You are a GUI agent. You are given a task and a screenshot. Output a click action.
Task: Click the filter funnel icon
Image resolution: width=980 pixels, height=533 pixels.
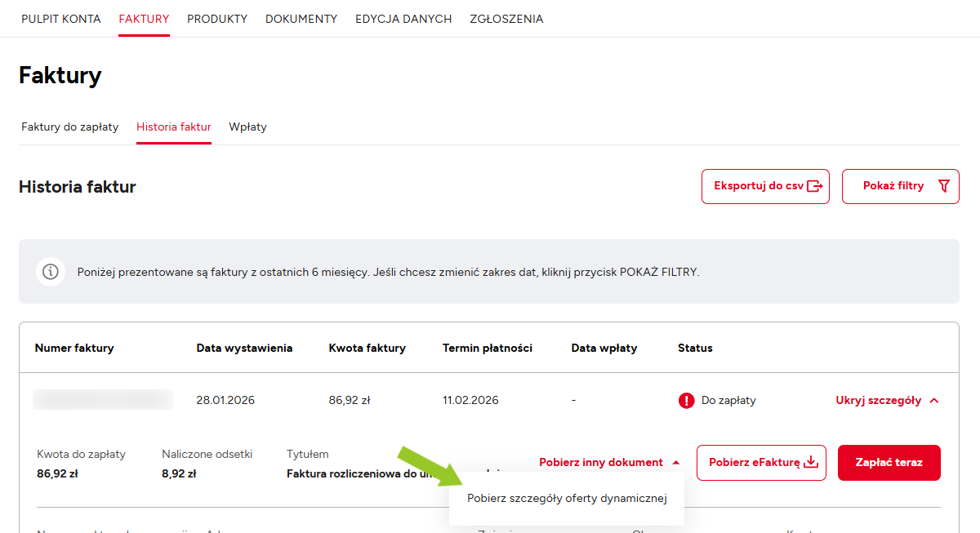pos(944,186)
